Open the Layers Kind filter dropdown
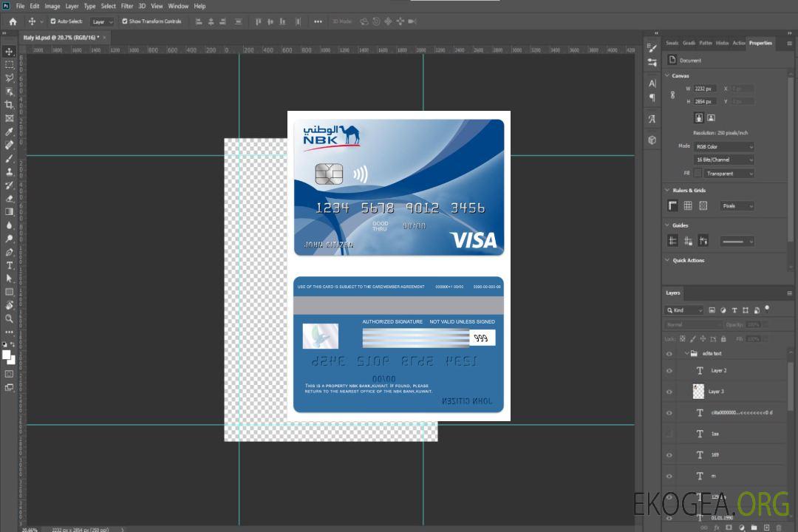798x532 pixels. (x=684, y=310)
